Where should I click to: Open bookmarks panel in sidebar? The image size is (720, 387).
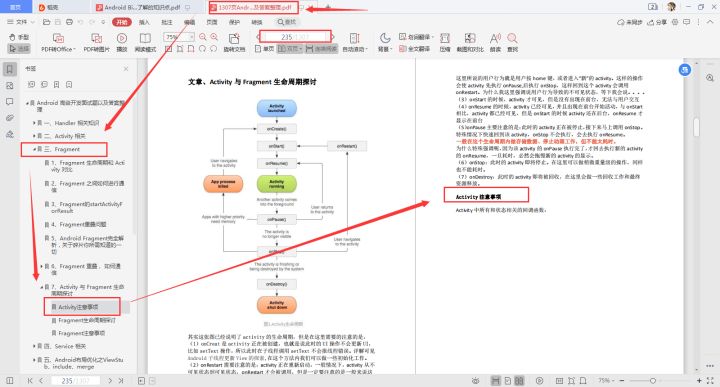[x=9, y=69]
